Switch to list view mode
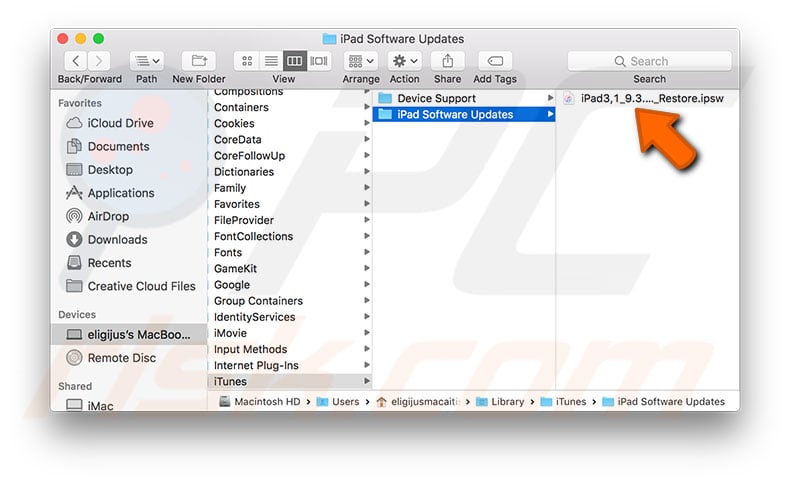The height and width of the screenshot is (483, 790). point(271,61)
